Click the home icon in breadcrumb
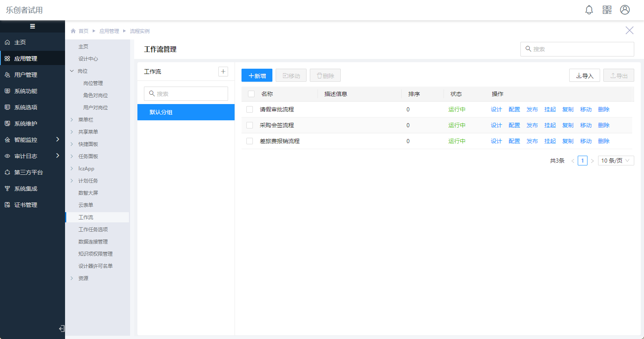 click(x=73, y=31)
